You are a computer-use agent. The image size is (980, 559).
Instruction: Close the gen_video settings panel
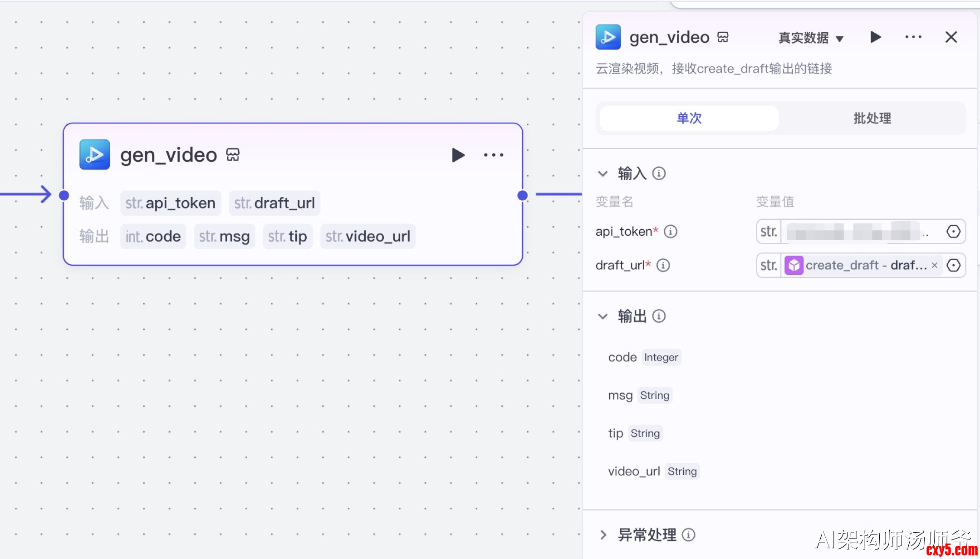[951, 37]
